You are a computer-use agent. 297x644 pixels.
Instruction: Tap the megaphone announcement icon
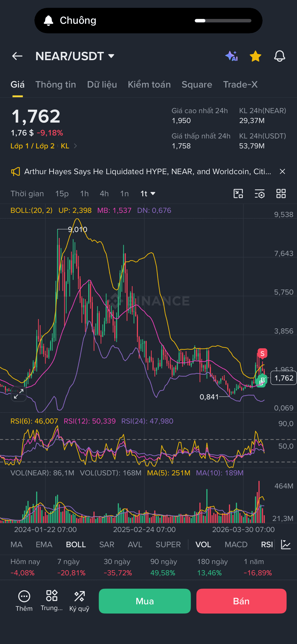tap(15, 171)
